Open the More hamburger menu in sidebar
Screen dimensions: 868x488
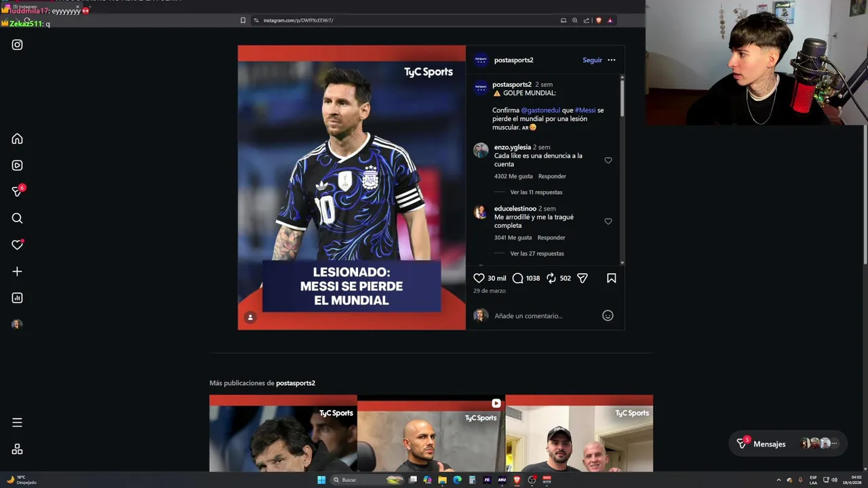(x=17, y=422)
